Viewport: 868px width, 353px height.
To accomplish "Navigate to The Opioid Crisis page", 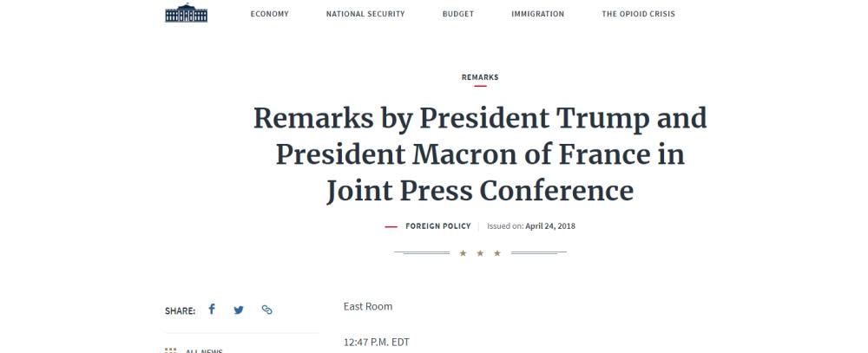I will coord(638,14).
